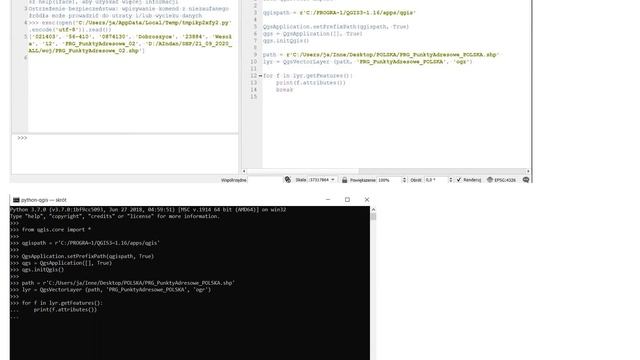The image size is (640, 360).
Task: Click the break statement in editor
Action: 284,89
